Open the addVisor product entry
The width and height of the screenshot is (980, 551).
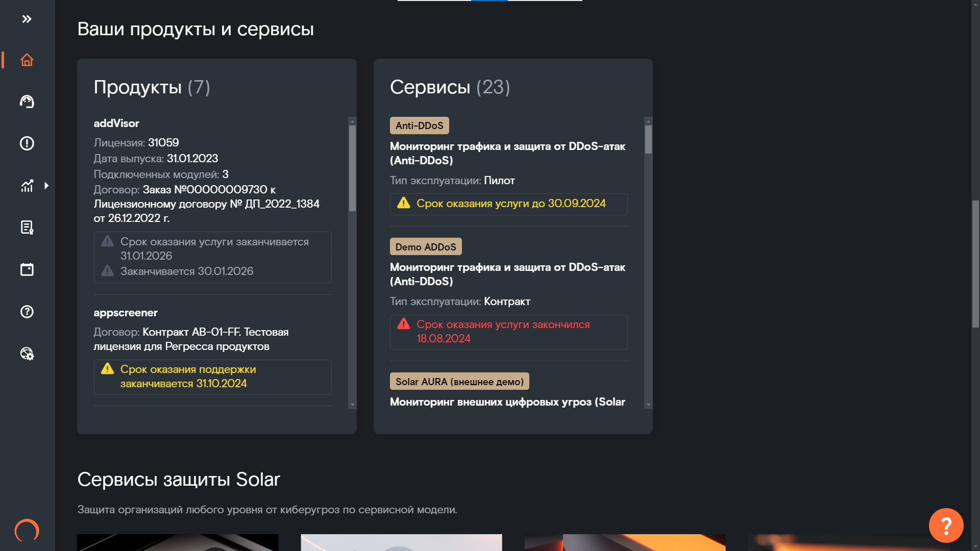[116, 123]
